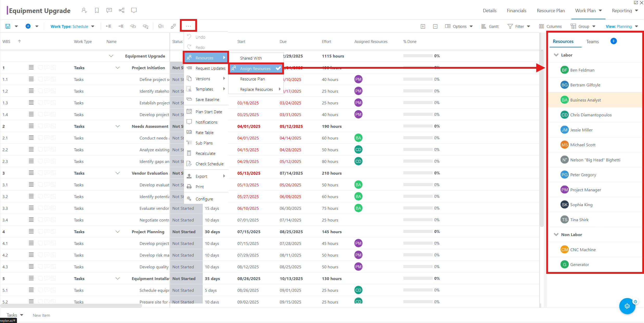Open the add item dropdown arrow
Image resolution: width=644 pixels, height=323 pixels.
coord(37,26)
